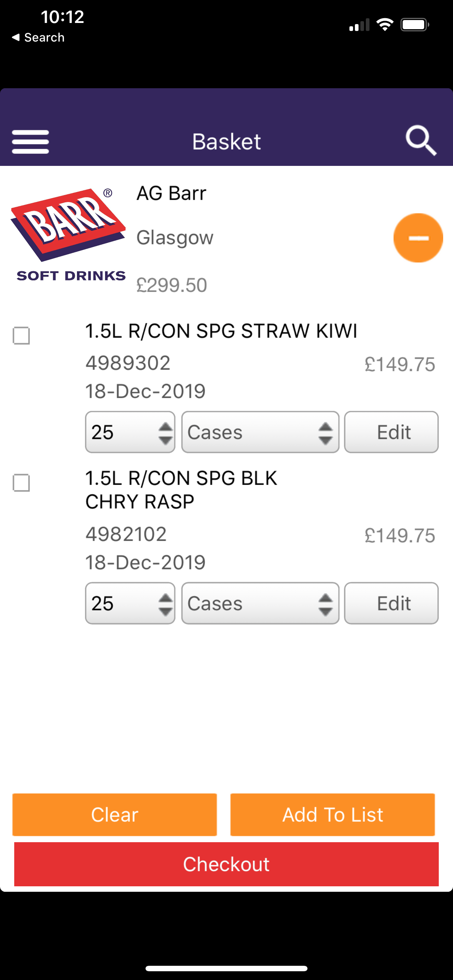Viewport: 453px width, 980px height.
Task: Tap the search magnifier icon
Action: 421,140
